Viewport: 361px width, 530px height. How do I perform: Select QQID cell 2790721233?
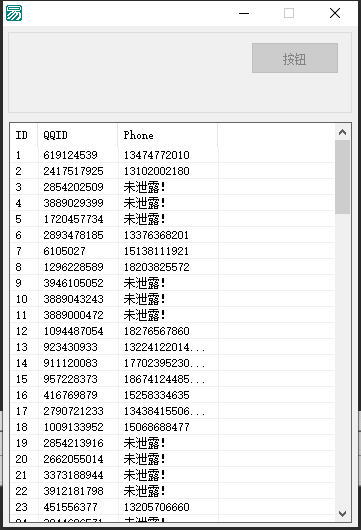73,411
